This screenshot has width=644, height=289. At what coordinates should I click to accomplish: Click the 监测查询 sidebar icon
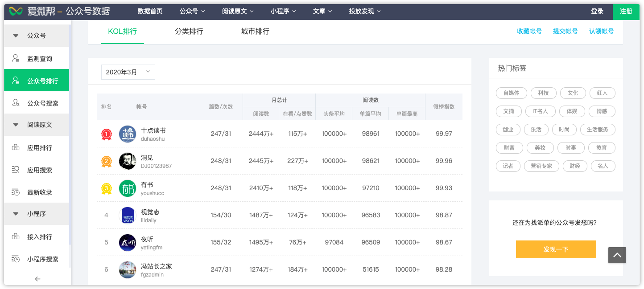tap(16, 58)
